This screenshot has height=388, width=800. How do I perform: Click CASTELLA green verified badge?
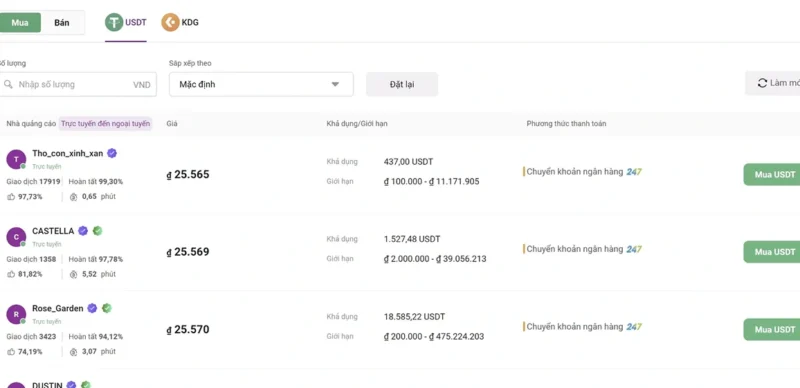[x=97, y=231]
